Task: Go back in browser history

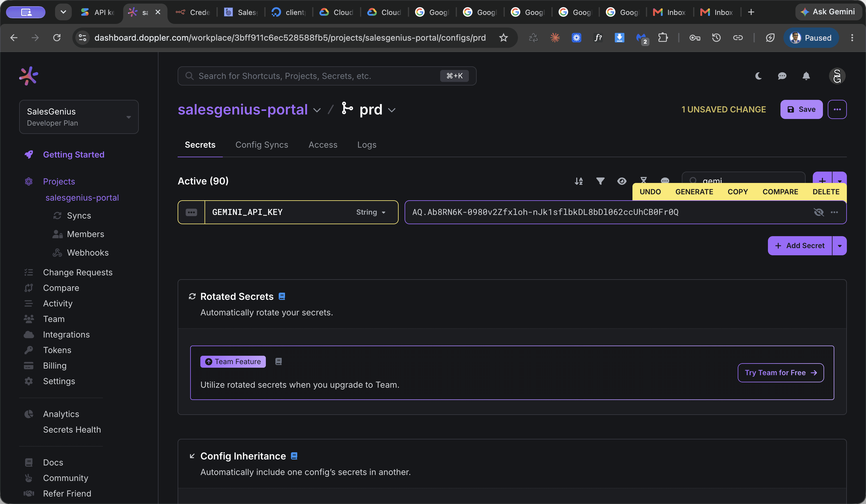Action: (14, 37)
